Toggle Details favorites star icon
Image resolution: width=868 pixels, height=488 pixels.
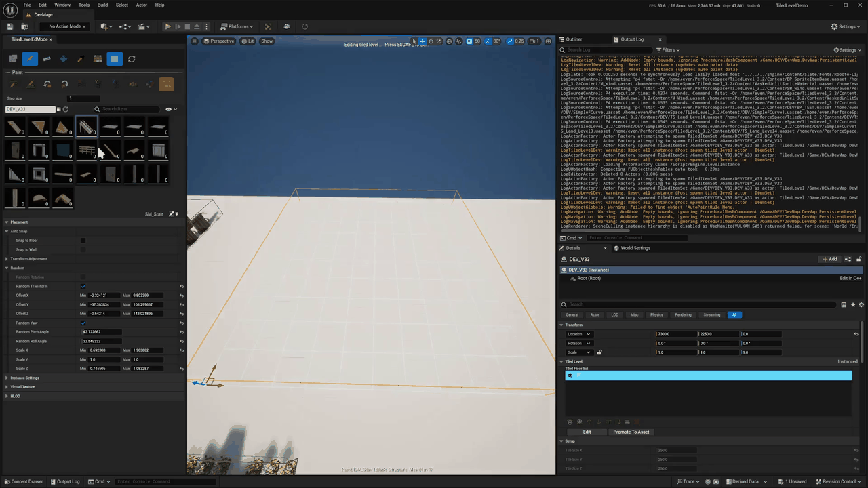pyautogui.click(x=853, y=305)
